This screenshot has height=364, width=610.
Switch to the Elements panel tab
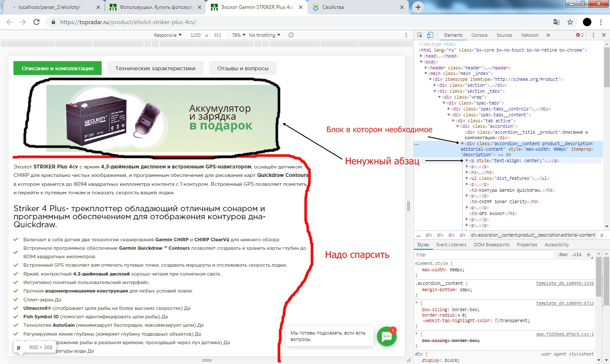[453, 35]
